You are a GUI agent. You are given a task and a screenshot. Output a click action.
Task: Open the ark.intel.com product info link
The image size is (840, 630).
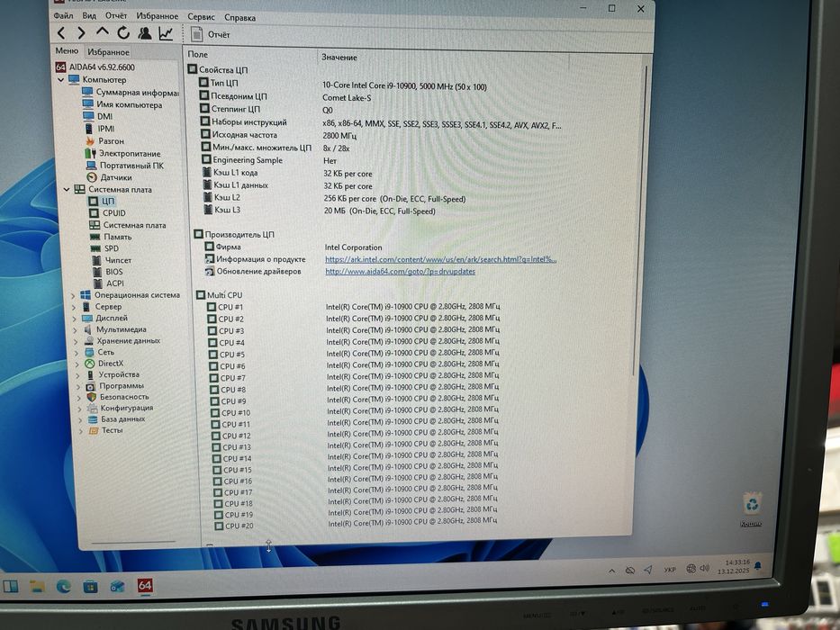[x=440, y=259]
